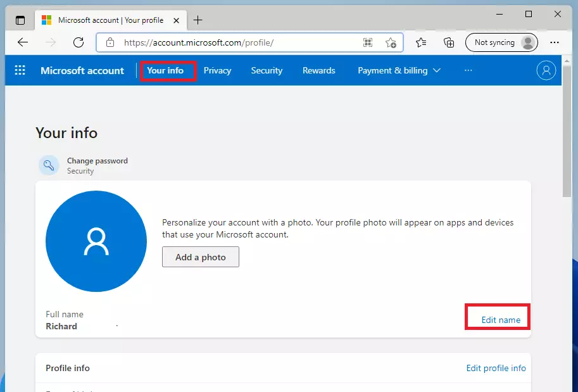View site information lock icon
This screenshot has height=392, width=578.
point(110,42)
